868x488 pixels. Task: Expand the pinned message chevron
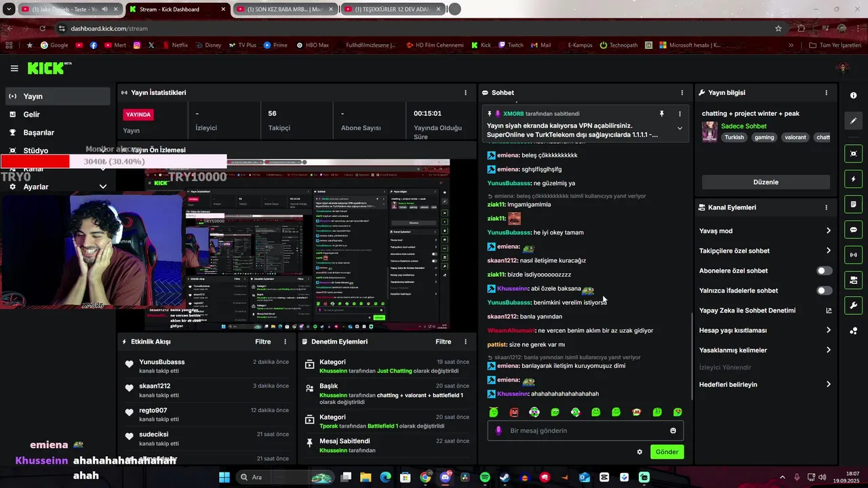679,128
